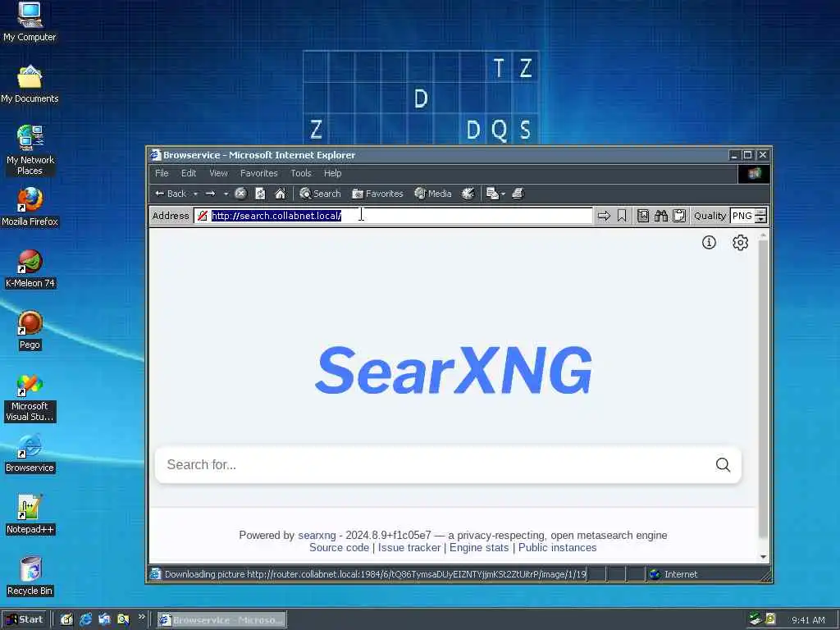Select the Microsoft Visual Studio shortcut
Screen dimensions: 840x630
[30, 398]
